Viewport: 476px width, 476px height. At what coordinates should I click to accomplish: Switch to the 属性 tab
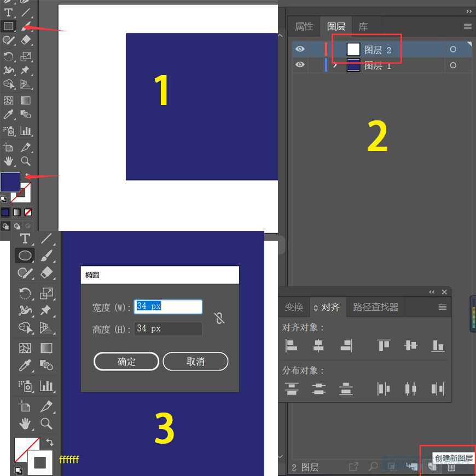click(x=304, y=26)
